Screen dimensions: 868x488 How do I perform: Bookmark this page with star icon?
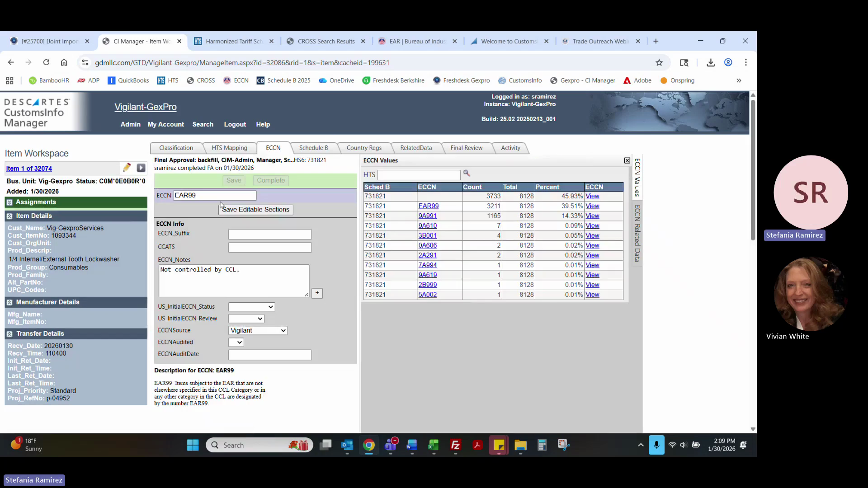[659, 63]
